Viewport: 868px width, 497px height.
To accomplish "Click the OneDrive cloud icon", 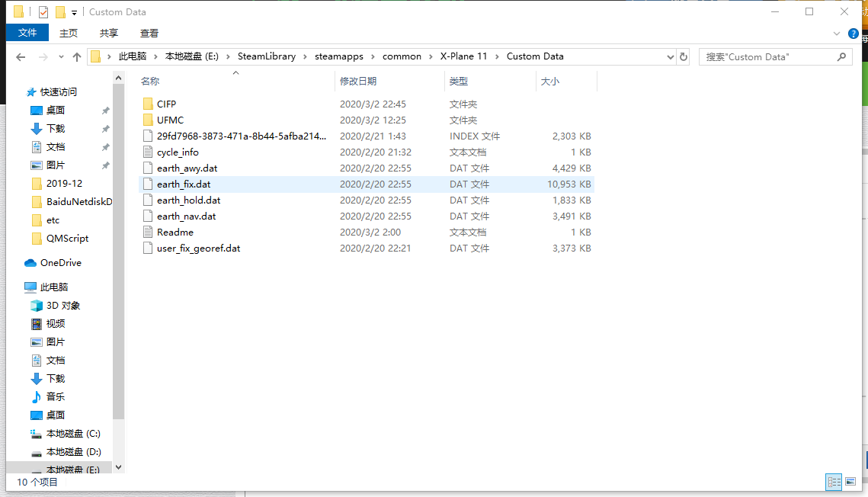I will (x=30, y=263).
